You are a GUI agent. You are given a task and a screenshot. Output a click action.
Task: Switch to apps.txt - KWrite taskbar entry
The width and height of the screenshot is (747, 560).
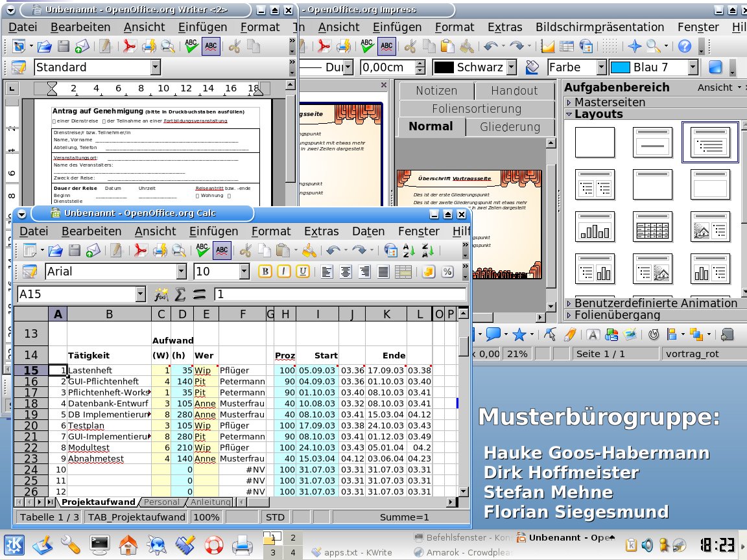[352, 552]
